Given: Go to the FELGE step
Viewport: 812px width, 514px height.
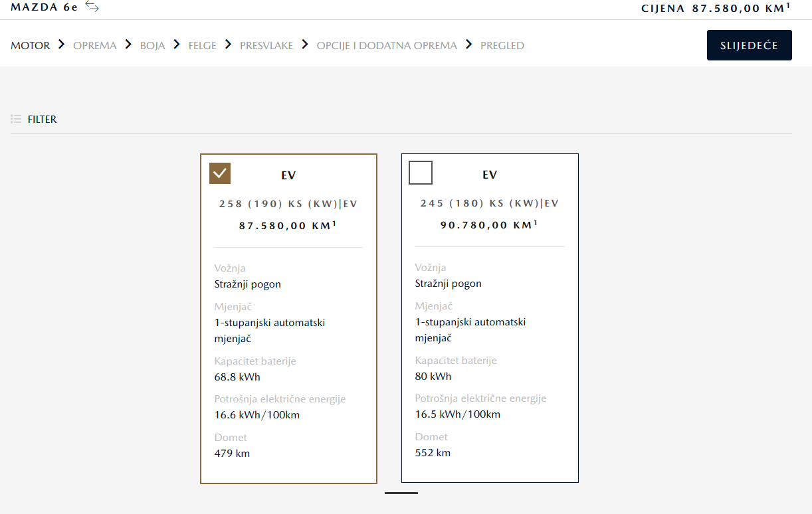Looking at the screenshot, I should (203, 46).
